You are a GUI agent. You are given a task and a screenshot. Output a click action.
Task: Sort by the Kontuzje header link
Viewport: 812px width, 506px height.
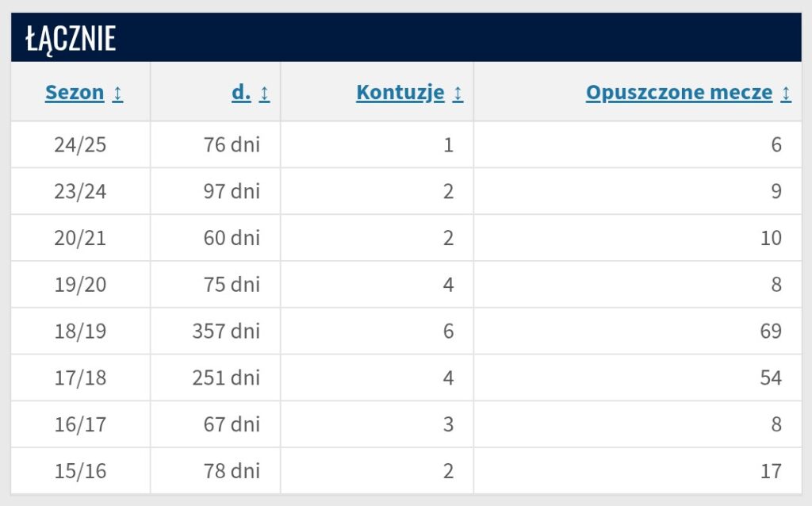(400, 93)
